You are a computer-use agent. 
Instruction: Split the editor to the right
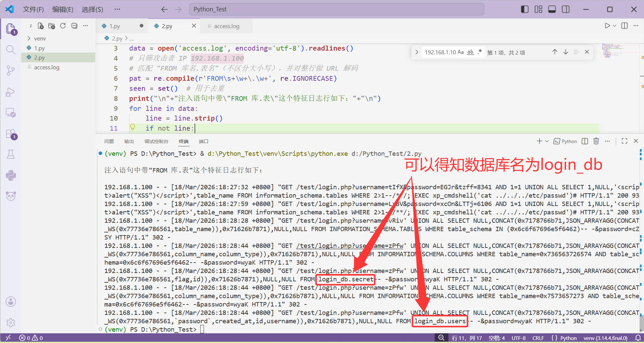(x=625, y=26)
